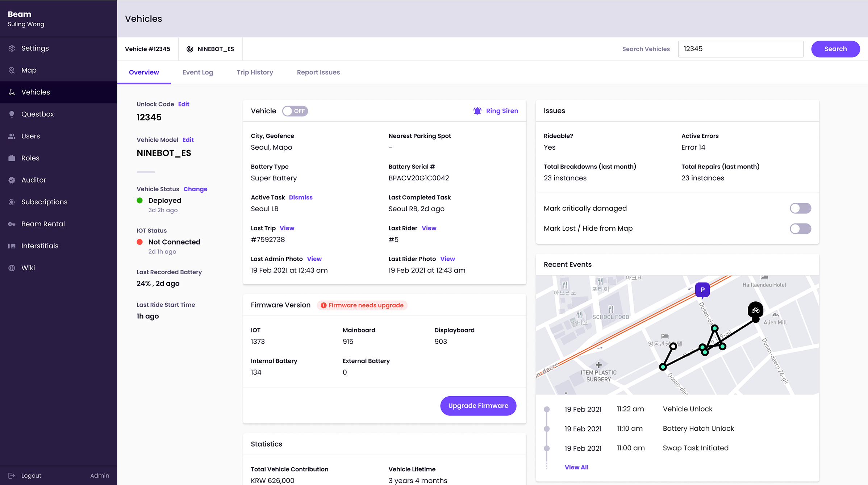Click the green Deployed status dot
This screenshot has width=868, height=485.
coord(139,201)
